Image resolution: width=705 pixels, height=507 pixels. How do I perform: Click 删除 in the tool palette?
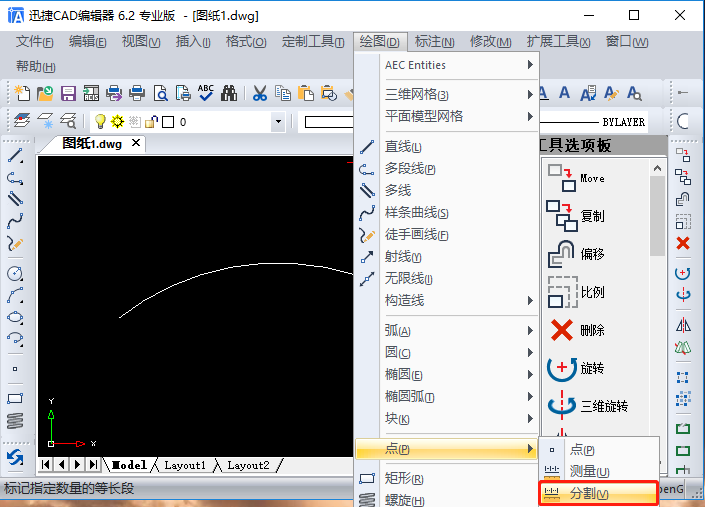click(577, 330)
